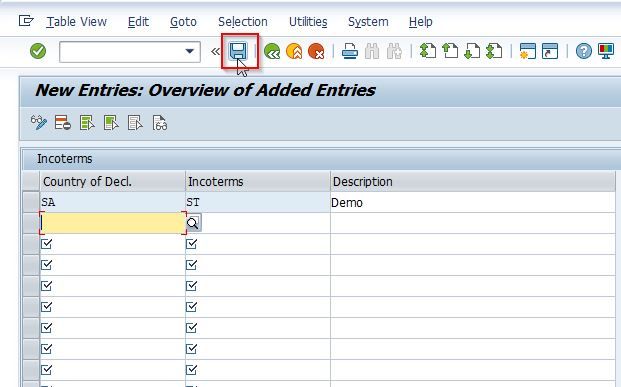Click the green Enter checkmark icon
Viewport: 621px width, 387px height.
click(x=38, y=51)
